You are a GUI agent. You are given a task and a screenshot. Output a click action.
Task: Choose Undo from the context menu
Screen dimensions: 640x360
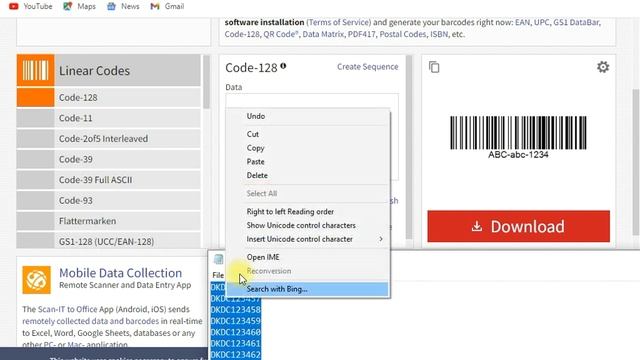pos(308,116)
